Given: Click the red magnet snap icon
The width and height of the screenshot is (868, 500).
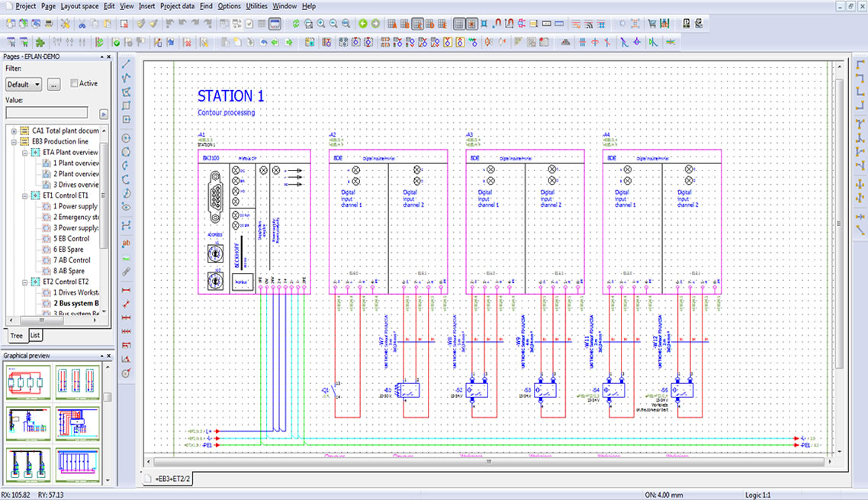Looking at the screenshot, I should point(497,24).
